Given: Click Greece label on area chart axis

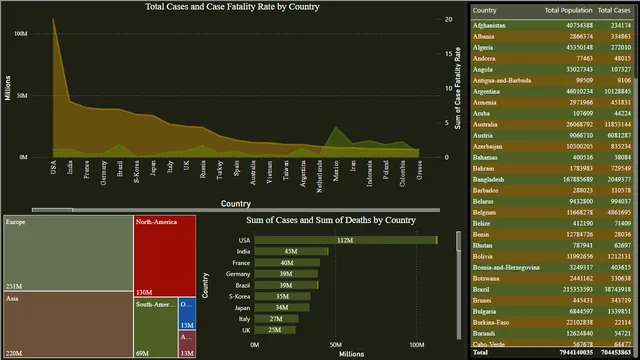Looking at the screenshot, I should tap(419, 170).
